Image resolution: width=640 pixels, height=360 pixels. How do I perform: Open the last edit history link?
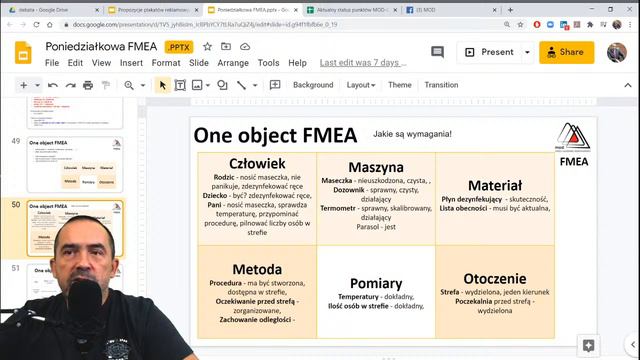(363, 63)
